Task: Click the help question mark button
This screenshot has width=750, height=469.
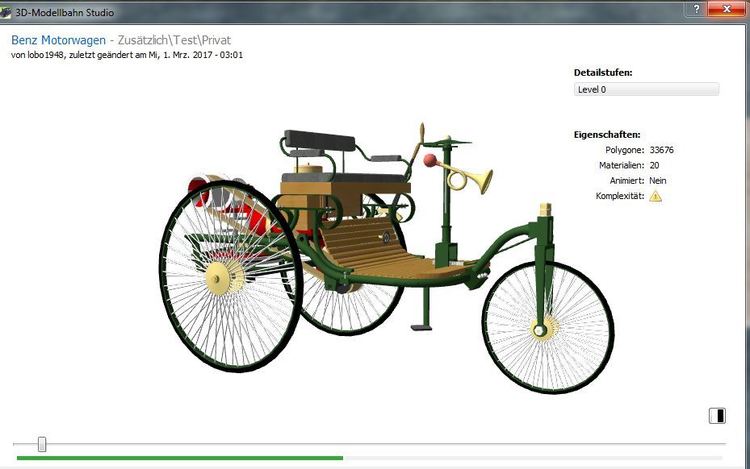Action: point(696,9)
